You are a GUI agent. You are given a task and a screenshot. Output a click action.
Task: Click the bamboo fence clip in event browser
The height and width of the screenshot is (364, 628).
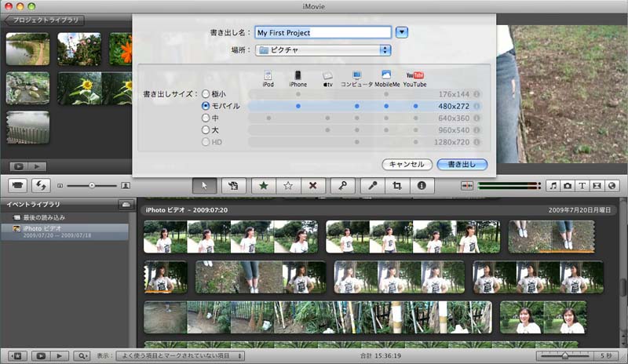coord(318,317)
